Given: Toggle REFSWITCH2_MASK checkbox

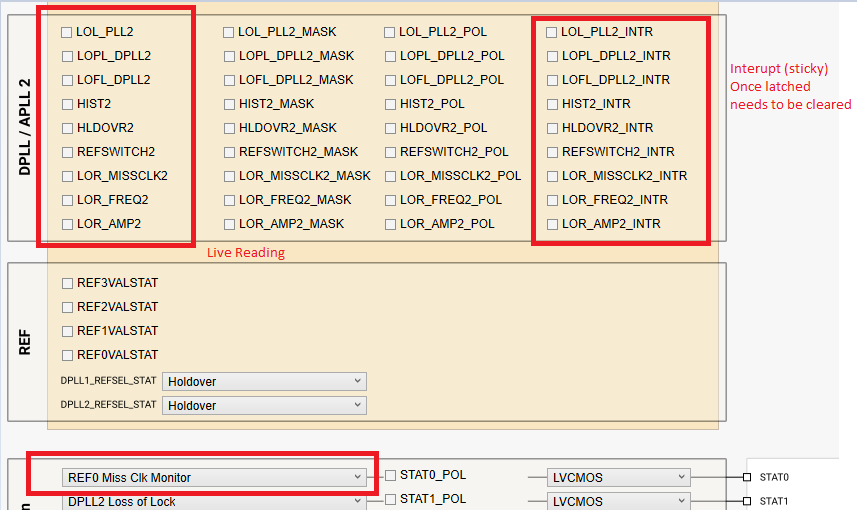Looking at the screenshot, I should pyautogui.click(x=229, y=153).
